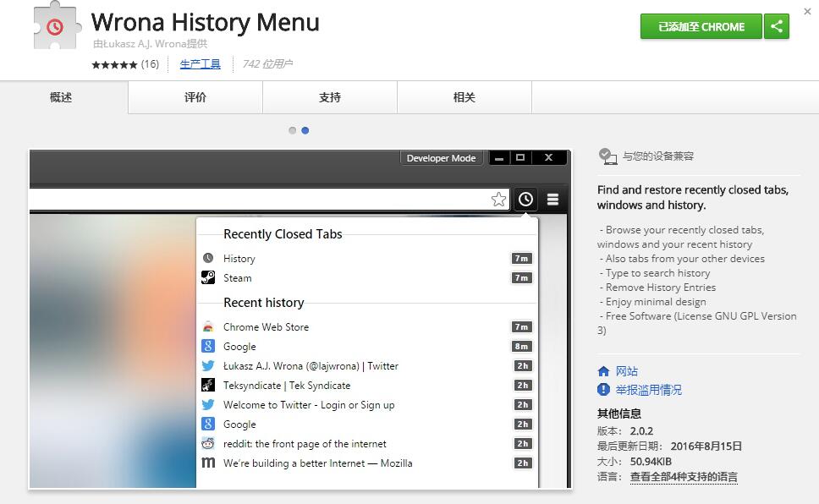The image size is (819, 504).
Task: Click the maximize icon in the screenshot window
Action: coord(520,158)
